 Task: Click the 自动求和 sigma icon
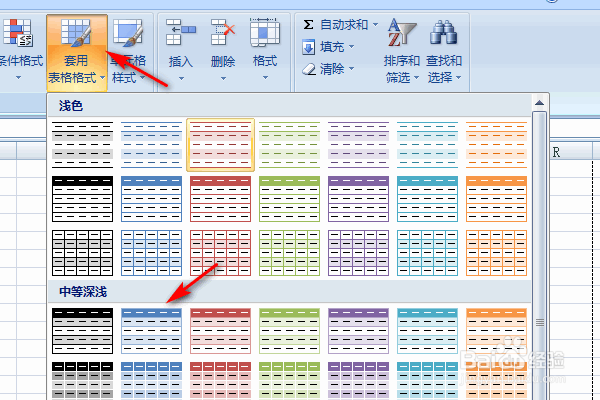click(308, 25)
